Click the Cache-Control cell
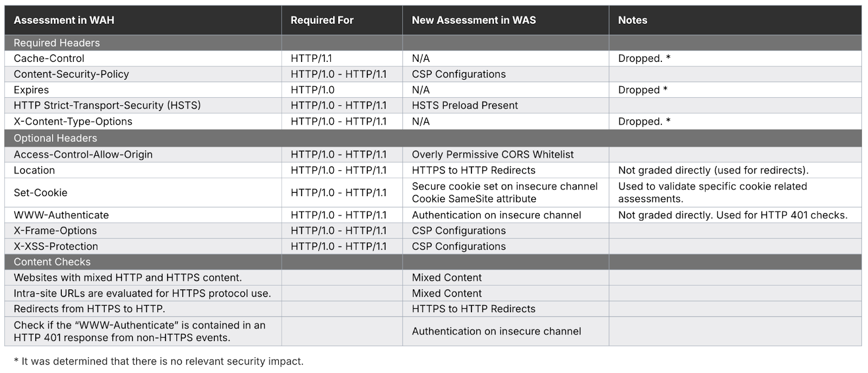868x373 pixels. [49, 59]
